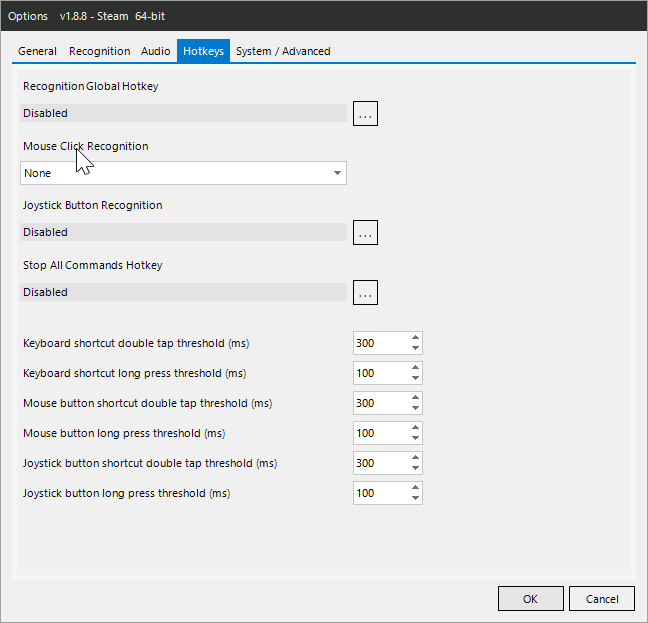Screen dimensions: 648x623
Task: Decrease mouse button long press threshold
Action: tap(415, 438)
